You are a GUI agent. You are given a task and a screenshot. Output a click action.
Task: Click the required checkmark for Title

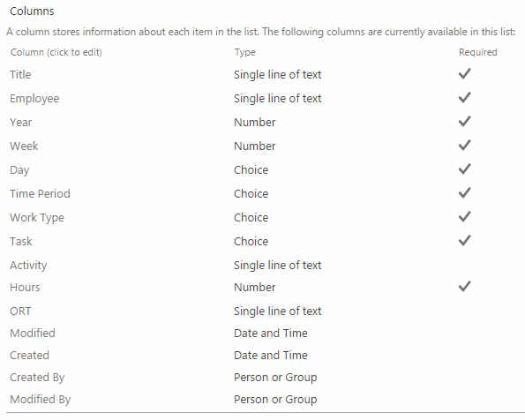(465, 74)
